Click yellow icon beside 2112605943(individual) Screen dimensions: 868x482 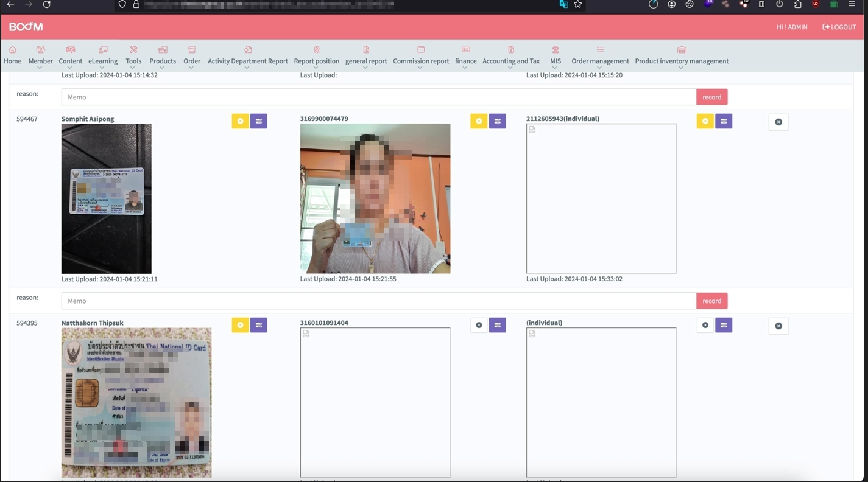705,121
